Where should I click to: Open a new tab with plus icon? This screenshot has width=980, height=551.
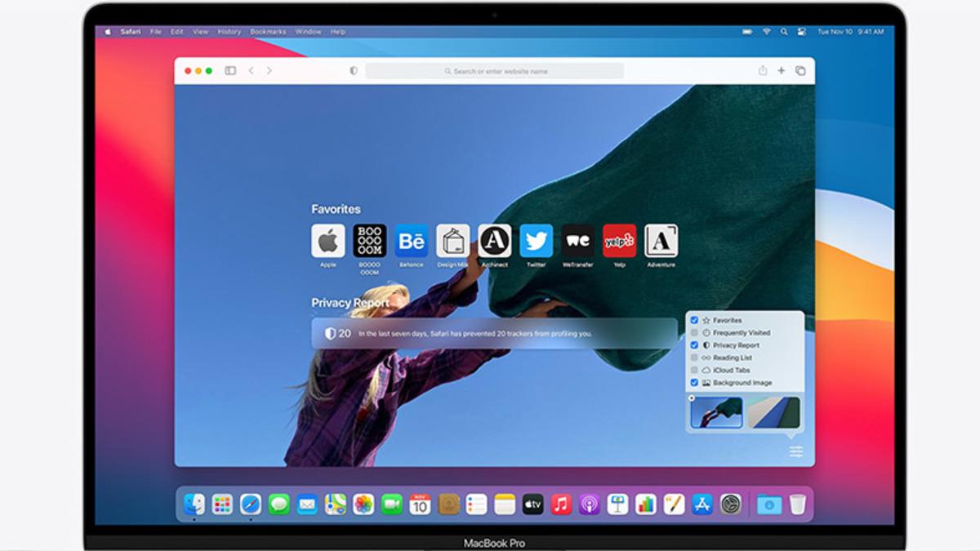[x=782, y=71]
